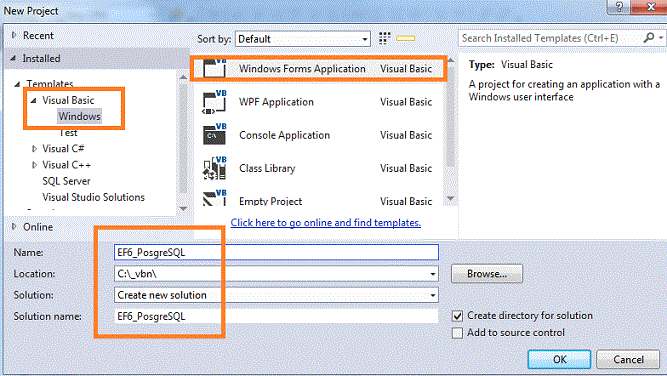Select Visual Studio Solutions tree item
Image resolution: width=667 pixels, height=376 pixels.
pyautogui.click(x=93, y=197)
